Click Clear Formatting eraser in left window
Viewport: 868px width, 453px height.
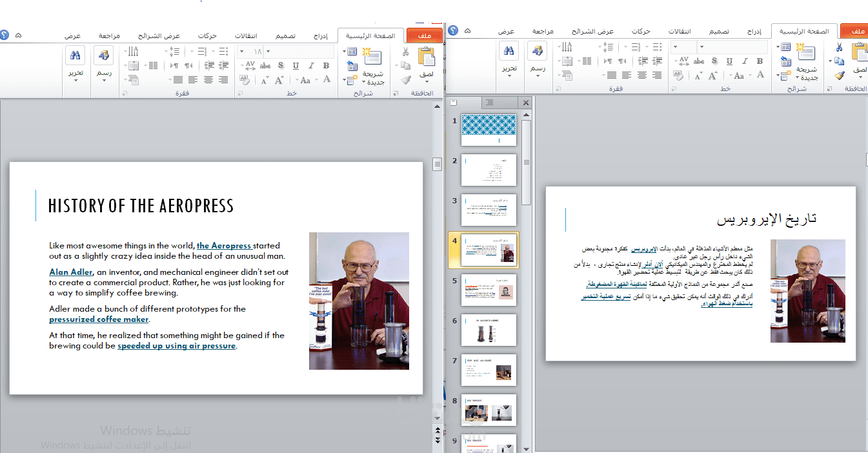click(x=245, y=80)
